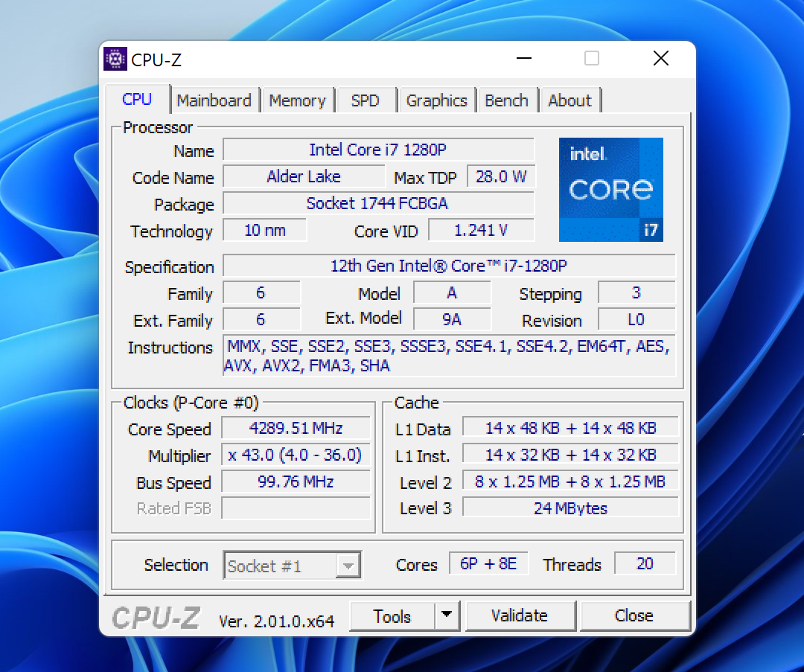Click the code name value 'Alder Lake'
This screenshot has height=672, width=804.
coord(304,176)
